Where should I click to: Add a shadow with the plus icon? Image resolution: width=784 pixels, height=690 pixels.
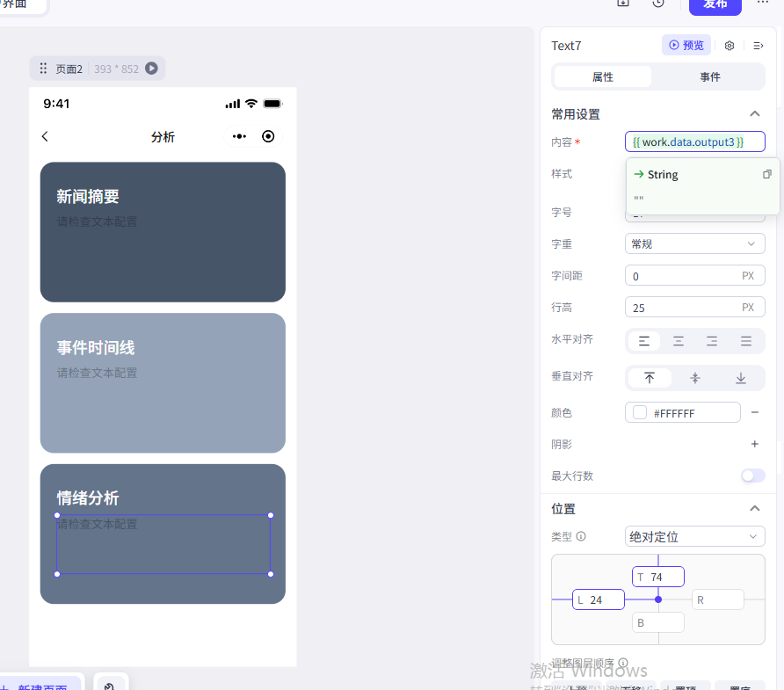(x=754, y=444)
